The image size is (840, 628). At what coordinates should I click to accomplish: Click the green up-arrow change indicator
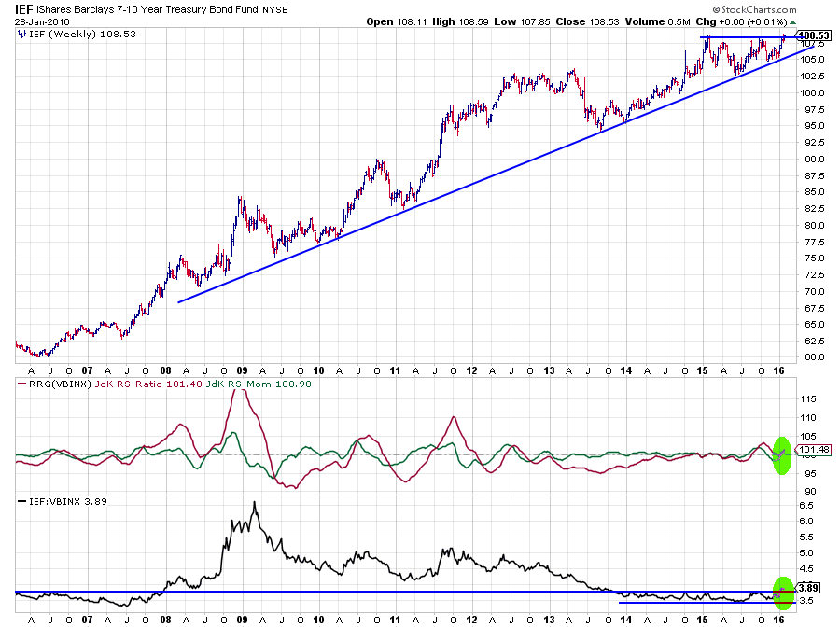(x=792, y=21)
